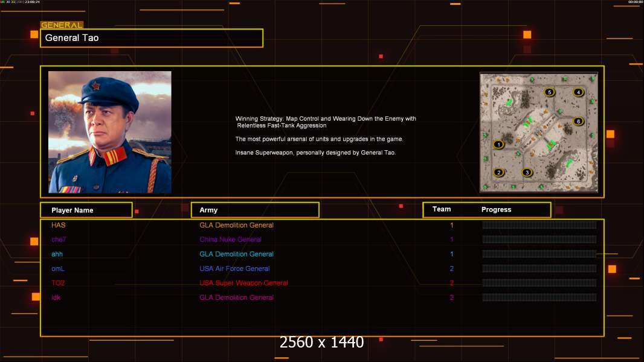The height and width of the screenshot is (362, 644).
Task: Click the Progress column header
Action: (x=496, y=209)
